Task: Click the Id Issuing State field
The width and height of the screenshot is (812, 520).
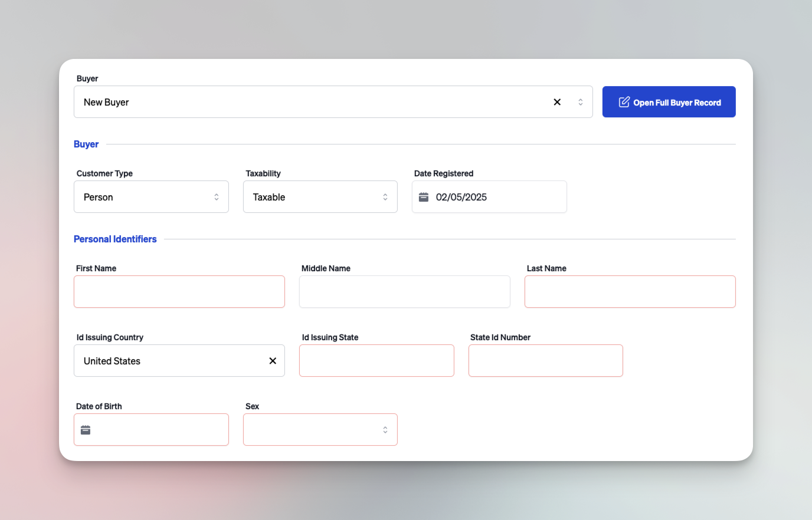Action: click(x=376, y=361)
